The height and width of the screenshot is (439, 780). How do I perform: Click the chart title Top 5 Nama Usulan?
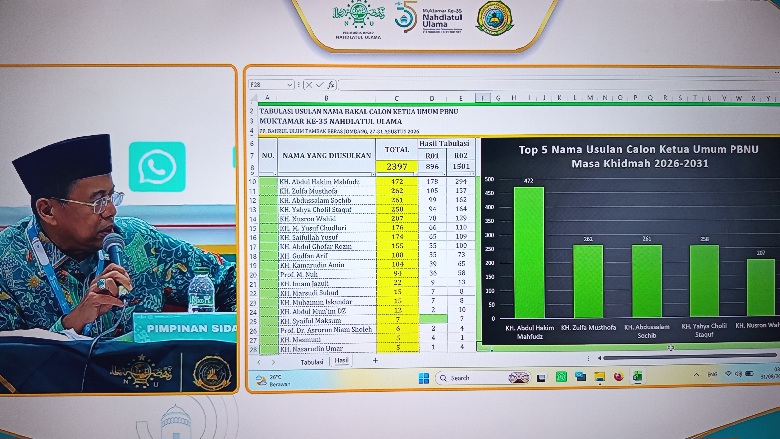point(639,156)
